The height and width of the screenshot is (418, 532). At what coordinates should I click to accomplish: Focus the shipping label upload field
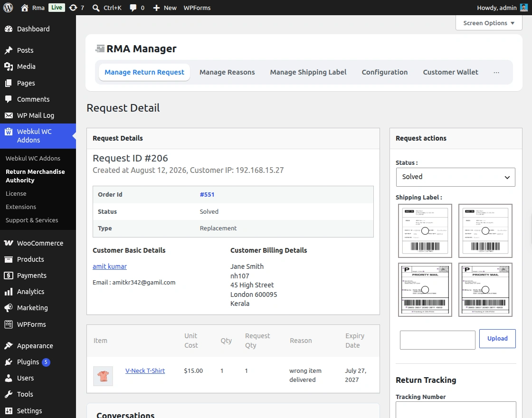[437, 340]
